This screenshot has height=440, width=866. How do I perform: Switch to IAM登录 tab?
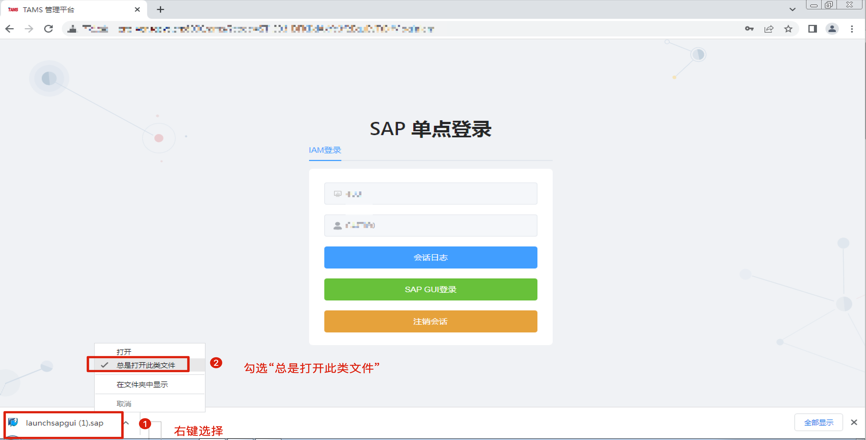pos(325,150)
